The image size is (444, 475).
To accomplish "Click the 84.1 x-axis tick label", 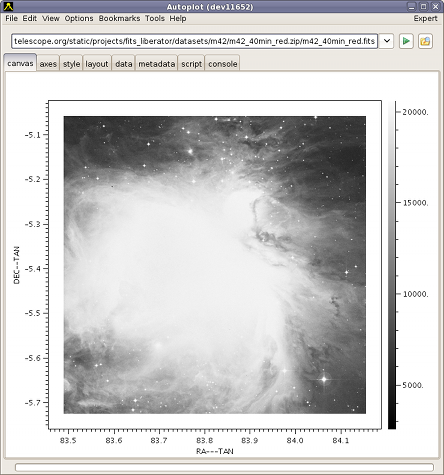I will 341,440.
